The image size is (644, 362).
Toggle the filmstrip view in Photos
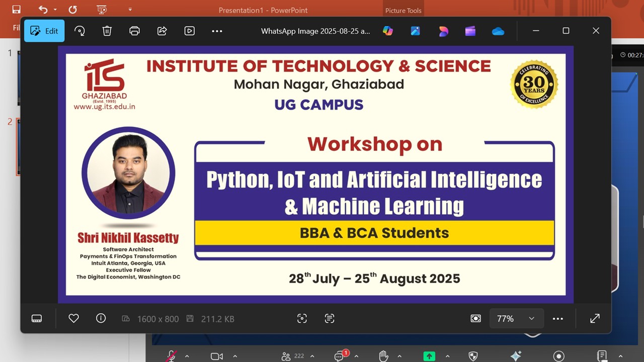pos(37,318)
